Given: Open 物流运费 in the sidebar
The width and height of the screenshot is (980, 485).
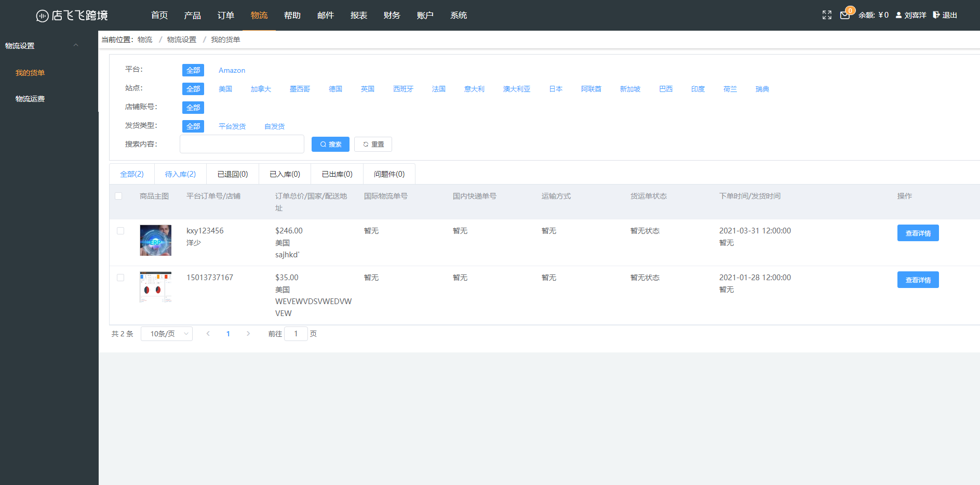Looking at the screenshot, I should pyautogui.click(x=30, y=99).
